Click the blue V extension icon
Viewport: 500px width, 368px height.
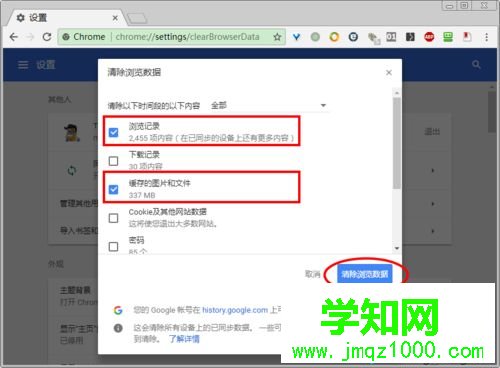(x=296, y=37)
